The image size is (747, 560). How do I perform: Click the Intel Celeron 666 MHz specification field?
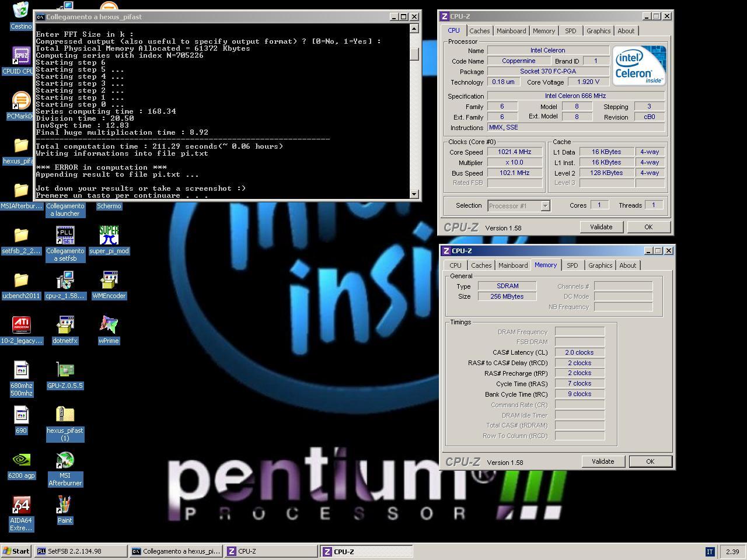click(575, 96)
